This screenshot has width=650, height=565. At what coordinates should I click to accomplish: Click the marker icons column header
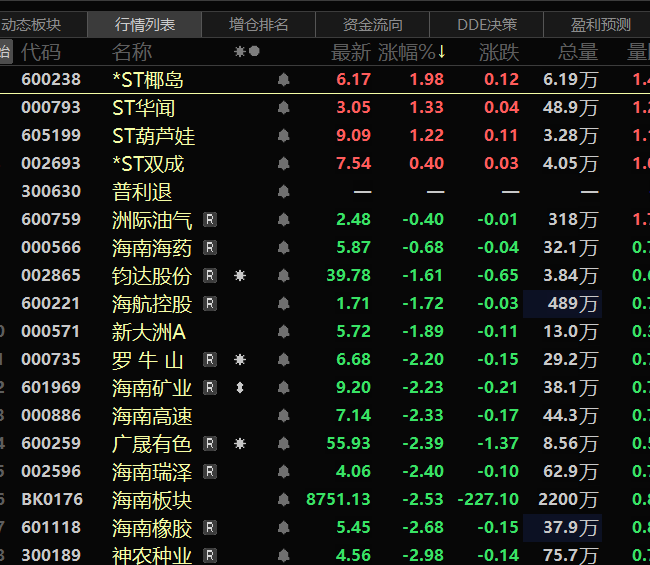247,51
